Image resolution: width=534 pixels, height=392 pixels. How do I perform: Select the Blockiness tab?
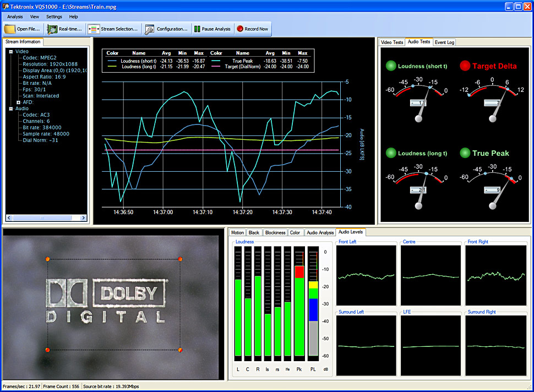275,232
